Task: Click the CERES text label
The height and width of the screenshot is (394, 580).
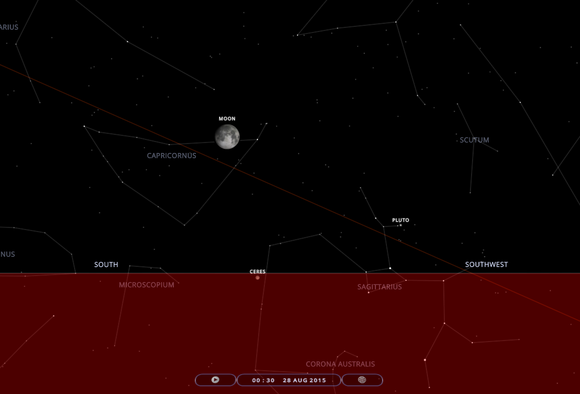Action: [x=257, y=272]
